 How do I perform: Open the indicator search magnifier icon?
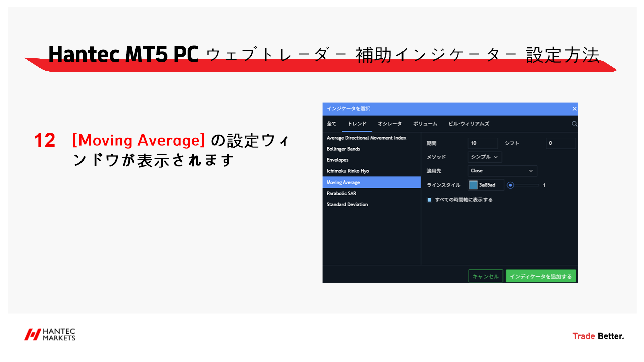tap(574, 124)
